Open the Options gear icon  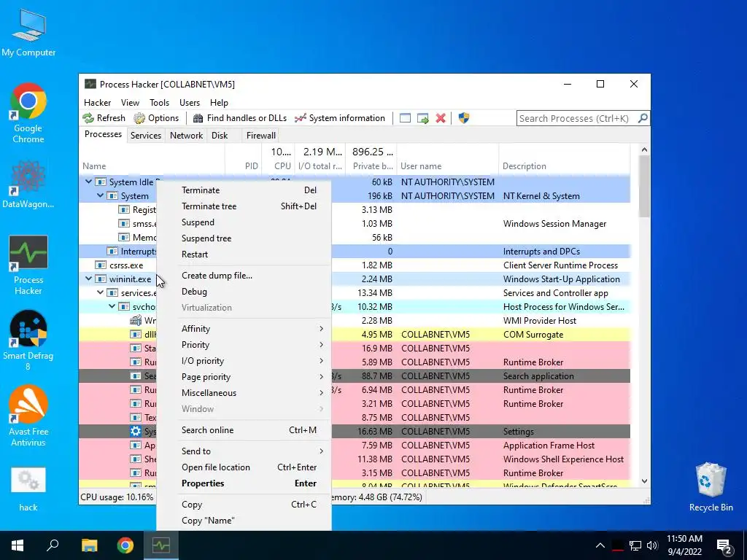[139, 118]
